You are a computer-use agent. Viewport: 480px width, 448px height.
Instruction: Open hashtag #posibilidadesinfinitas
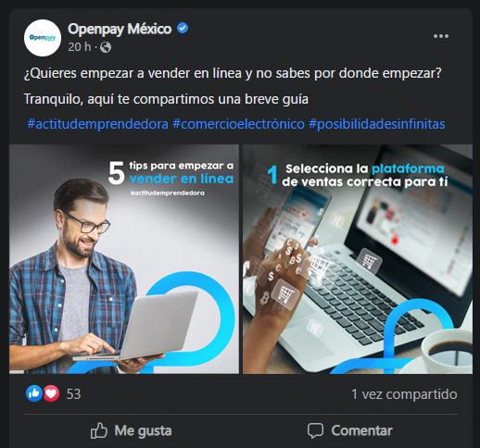(x=377, y=124)
